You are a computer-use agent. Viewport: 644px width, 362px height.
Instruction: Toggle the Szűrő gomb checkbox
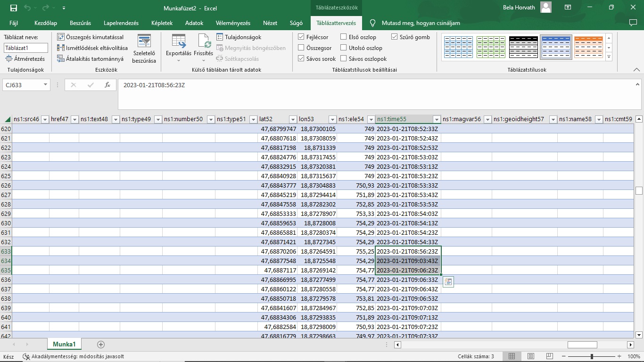395,37
